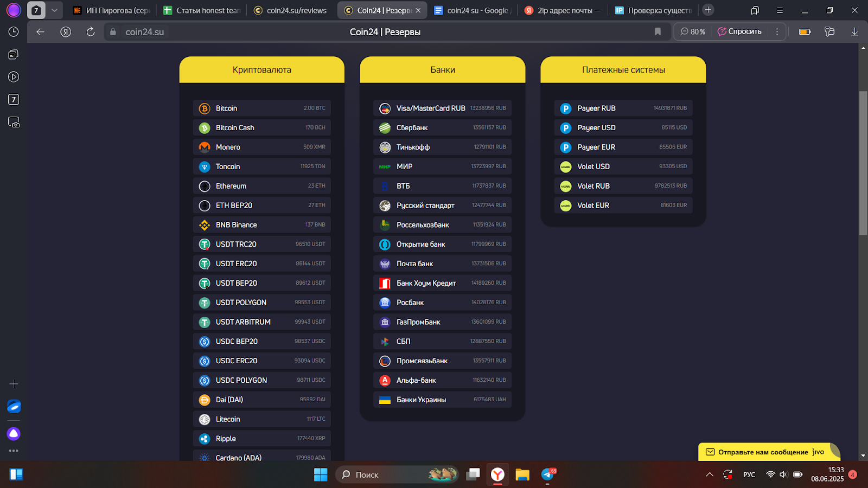868x488 pixels.
Task: Switch to coin24.su/reviews tab
Action: click(x=291, y=10)
